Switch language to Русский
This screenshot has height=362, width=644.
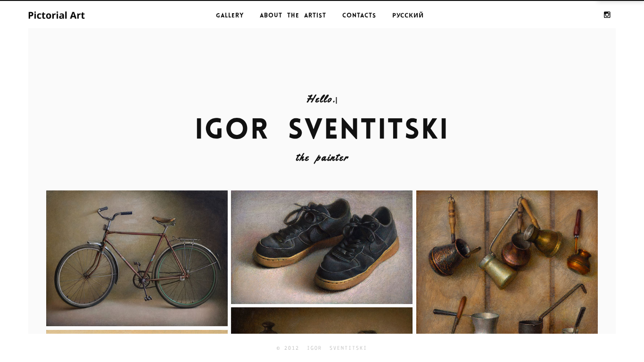point(408,16)
